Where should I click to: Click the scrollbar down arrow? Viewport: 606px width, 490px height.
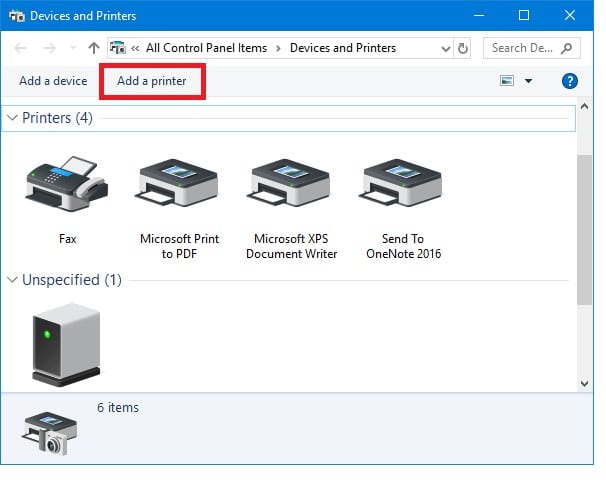click(x=584, y=384)
